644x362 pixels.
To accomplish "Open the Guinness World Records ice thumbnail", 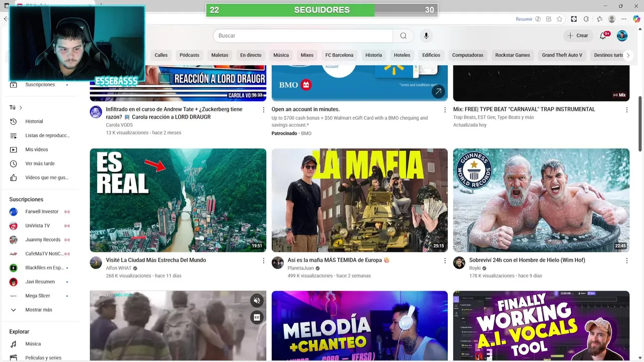I will point(541,200).
